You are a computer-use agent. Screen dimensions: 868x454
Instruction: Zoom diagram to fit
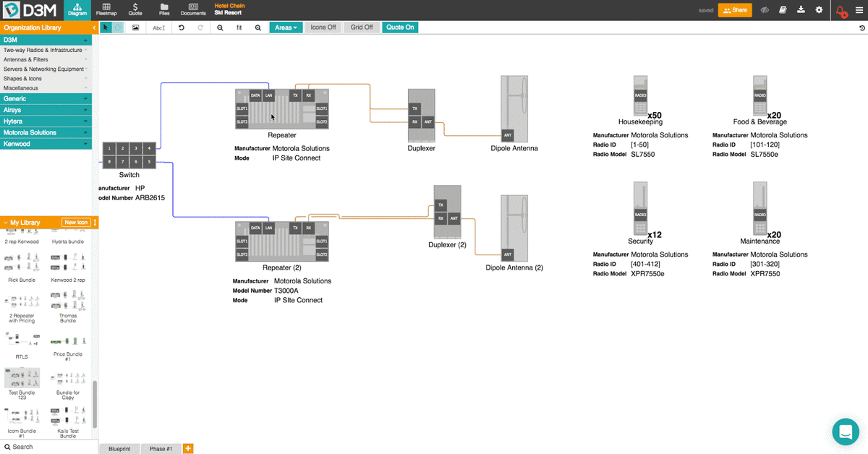tap(239, 27)
